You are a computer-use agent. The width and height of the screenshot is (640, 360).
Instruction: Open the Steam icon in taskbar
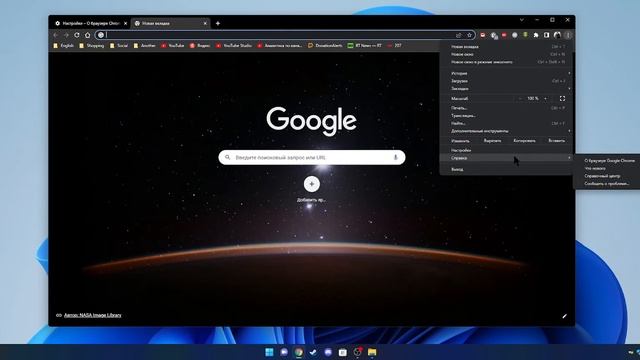coord(313,352)
